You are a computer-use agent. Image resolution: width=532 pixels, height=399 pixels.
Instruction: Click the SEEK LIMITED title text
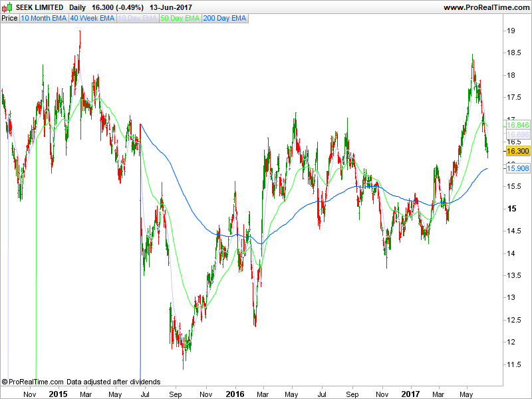39,7
